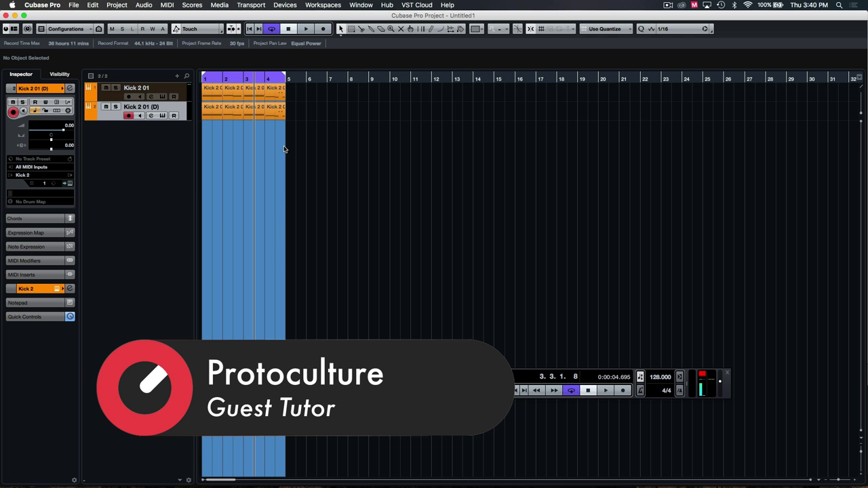Open the No Track Preset selector
The width and height of the screenshot is (868, 488).
coord(40,159)
